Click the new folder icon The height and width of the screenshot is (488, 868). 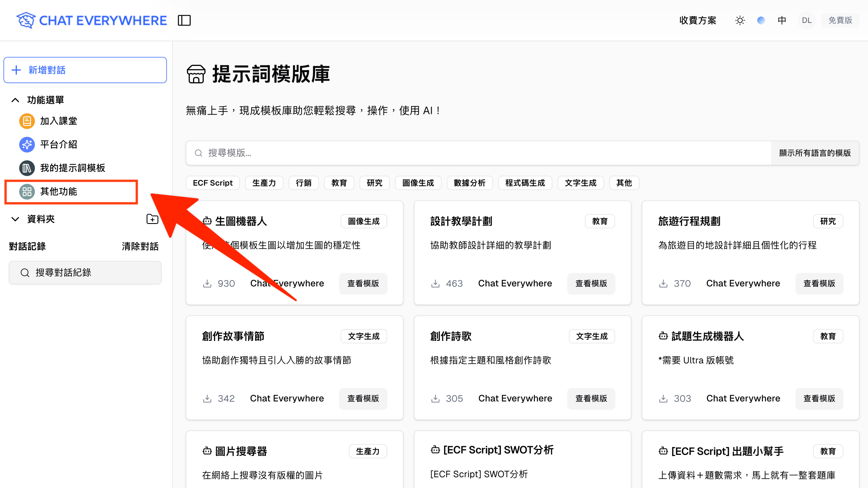pyautogui.click(x=152, y=219)
